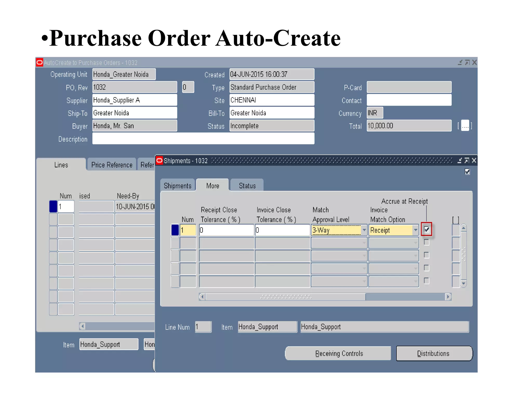Viewport: 532px width, 399px height.
Task: Click the left arrow of Shipments horizontal scrollbar
Action: point(202,297)
